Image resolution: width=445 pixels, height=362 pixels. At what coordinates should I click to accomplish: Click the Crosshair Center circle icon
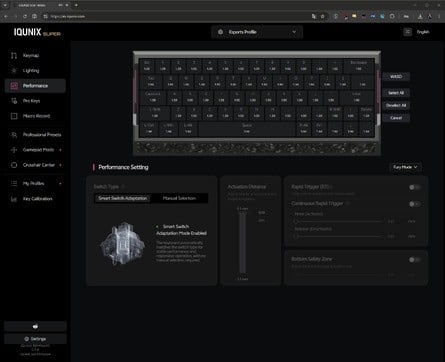pyautogui.click(x=14, y=165)
